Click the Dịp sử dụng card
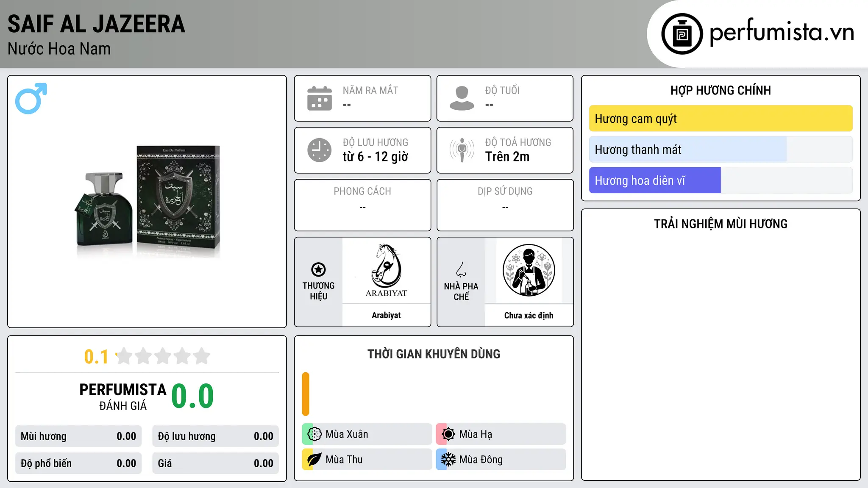The width and height of the screenshot is (868, 488). tap(505, 205)
